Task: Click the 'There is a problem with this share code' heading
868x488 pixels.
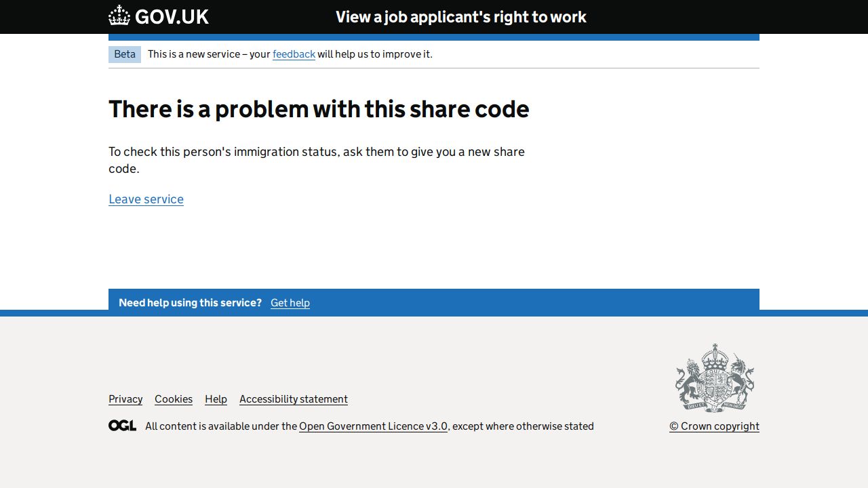Action: click(x=319, y=109)
